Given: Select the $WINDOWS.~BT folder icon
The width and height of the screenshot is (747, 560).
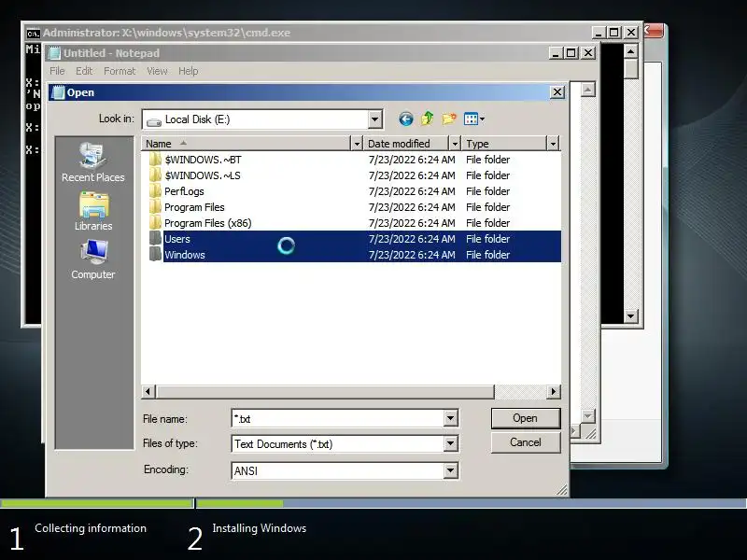Looking at the screenshot, I should coord(155,159).
